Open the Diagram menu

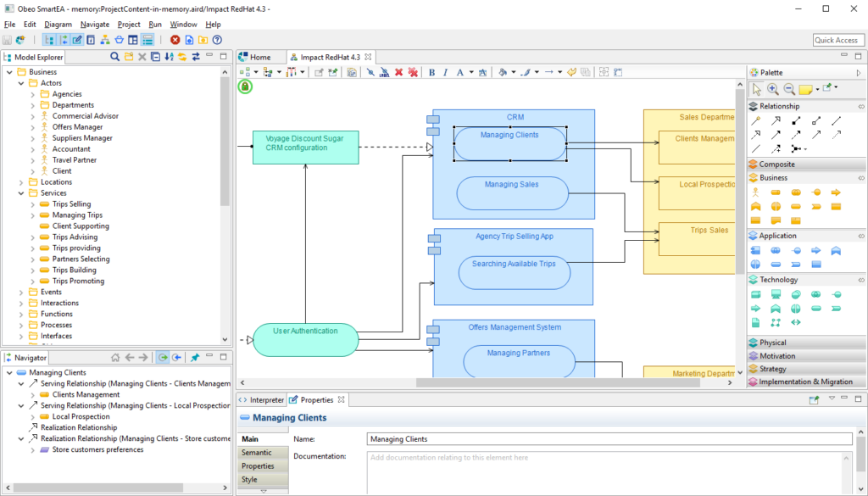58,25
